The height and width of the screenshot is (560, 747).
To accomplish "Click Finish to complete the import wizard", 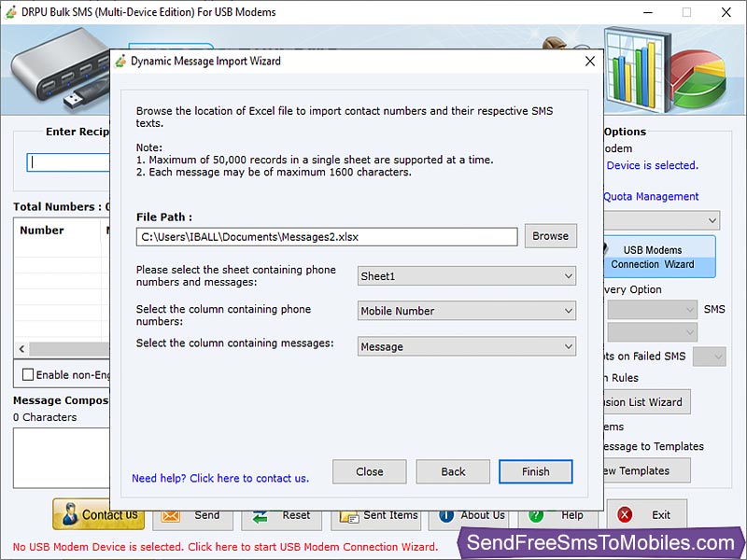I will (x=535, y=471).
